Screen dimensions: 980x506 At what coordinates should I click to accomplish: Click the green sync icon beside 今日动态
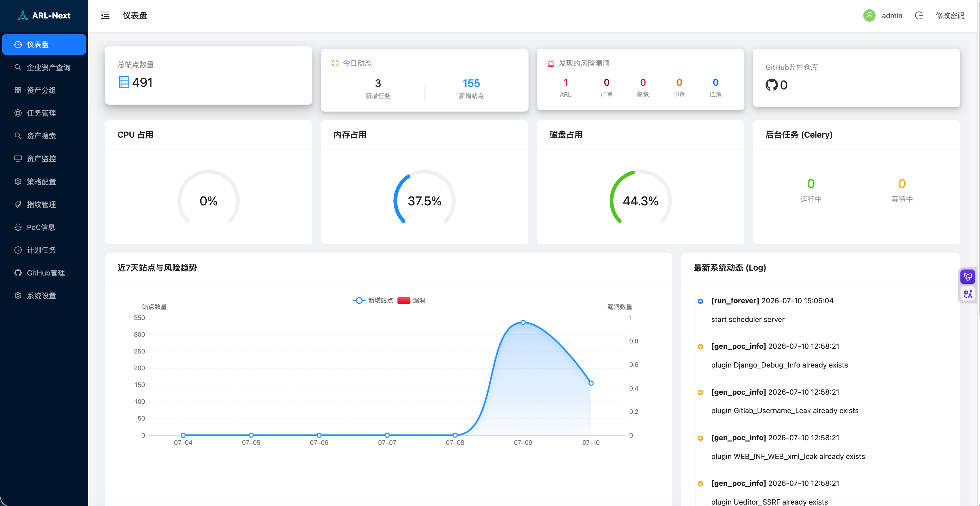click(335, 63)
